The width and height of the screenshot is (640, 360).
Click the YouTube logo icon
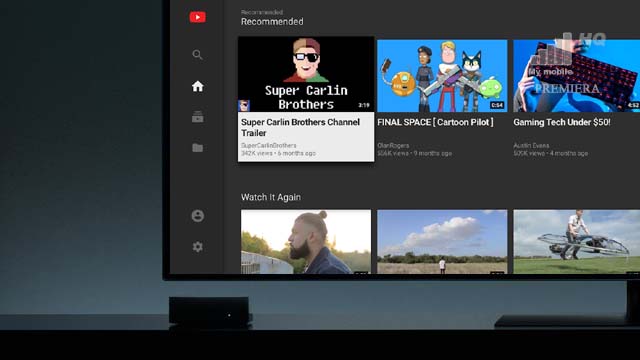198,17
